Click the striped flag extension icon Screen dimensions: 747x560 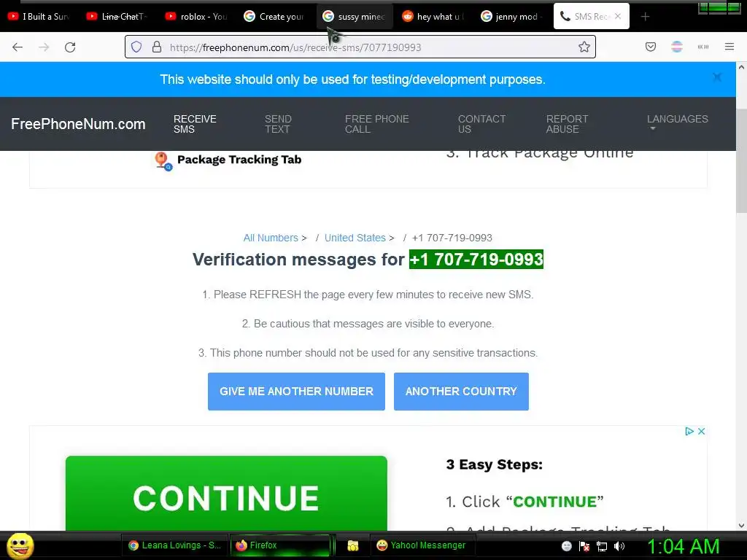coord(677,47)
